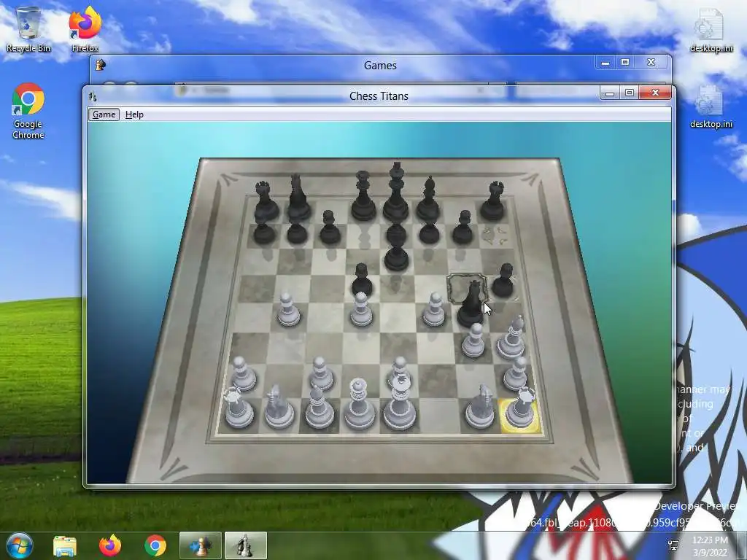Click the black pawn on g7
The height and width of the screenshot is (560, 747).
[462, 227]
